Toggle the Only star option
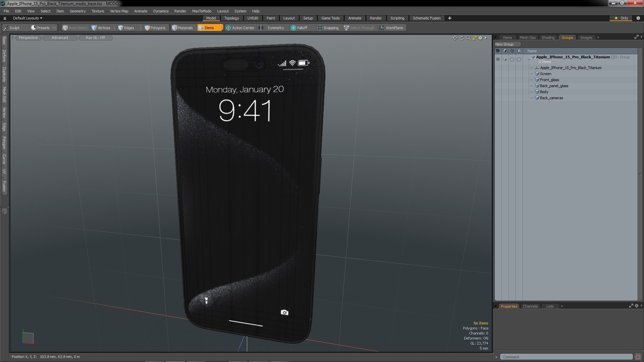Image resolution: width=644 pixels, height=362 pixels. [621, 18]
